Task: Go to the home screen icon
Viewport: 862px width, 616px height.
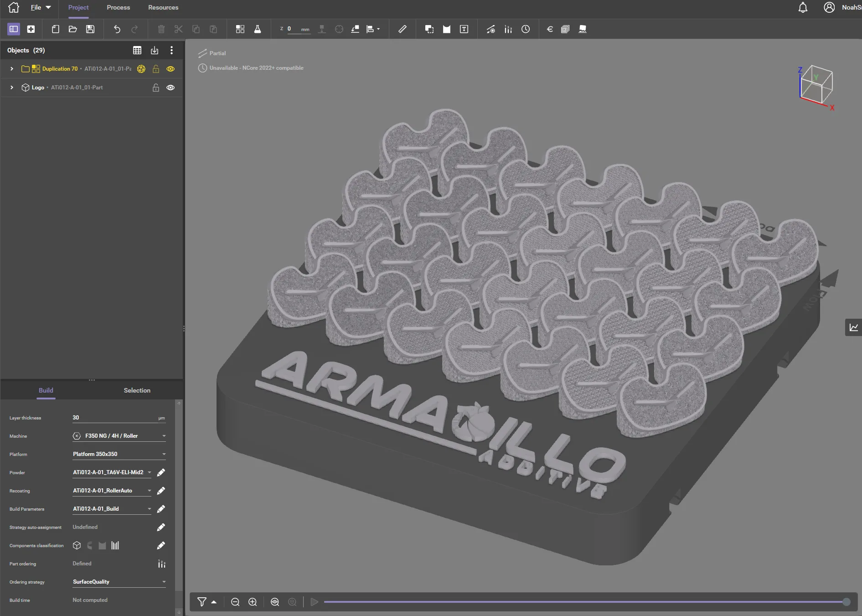Action: [14, 7]
